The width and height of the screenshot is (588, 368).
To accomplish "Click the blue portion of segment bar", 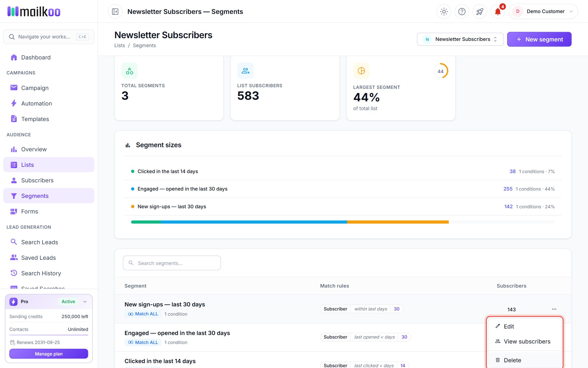I will tap(254, 222).
